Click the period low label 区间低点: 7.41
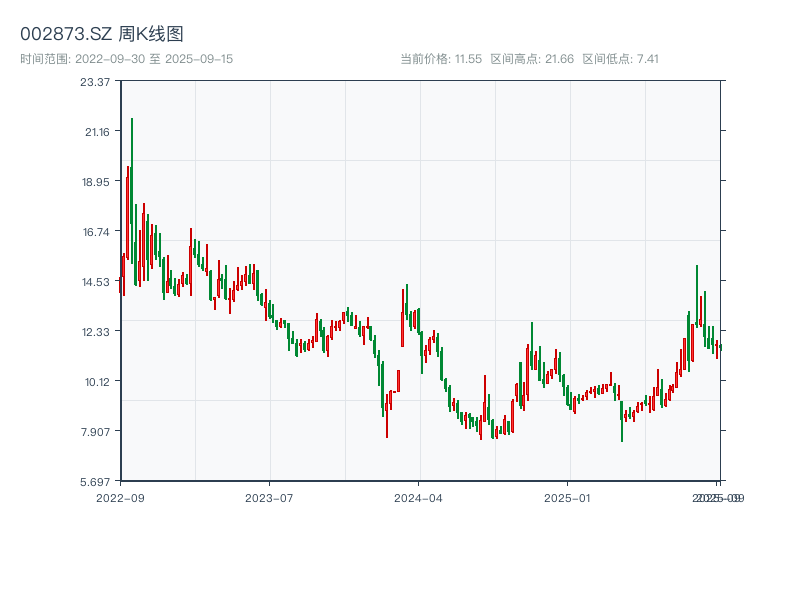The width and height of the screenshot is (800, 600). point(620,59)
